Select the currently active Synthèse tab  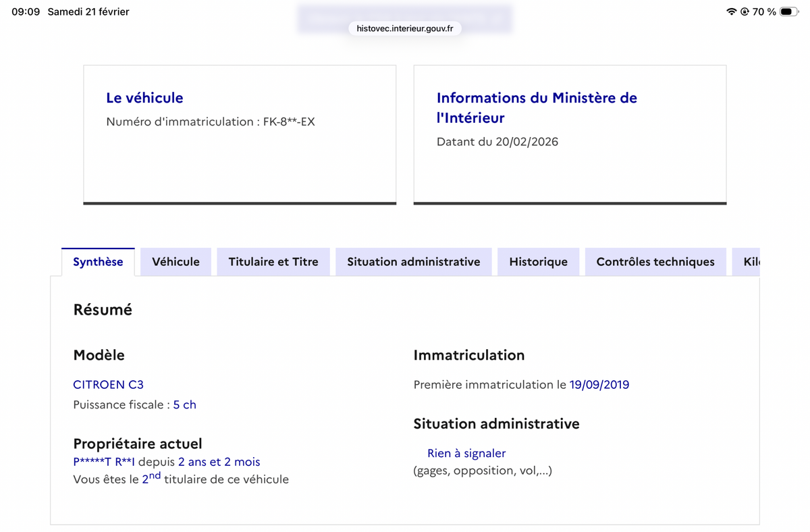(x=97, y=261)
